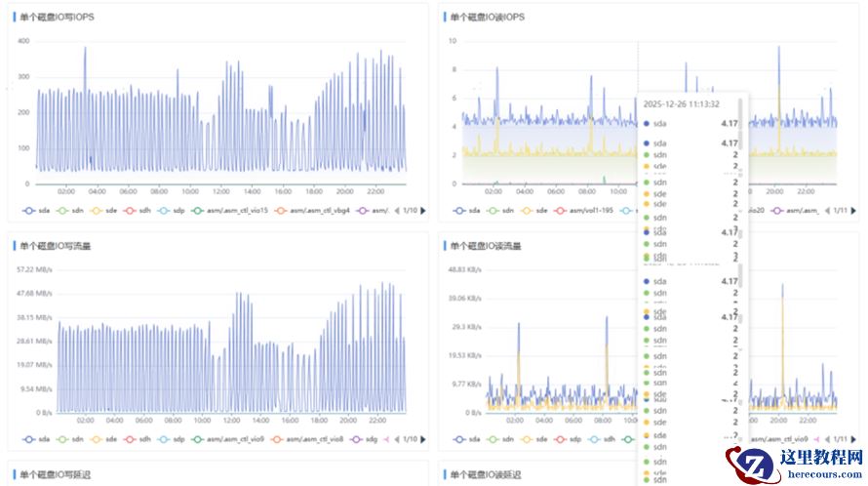Toggle sdn series in write IOPS legend
This screenshot has width=868, height=486.
tap(70, 211)
